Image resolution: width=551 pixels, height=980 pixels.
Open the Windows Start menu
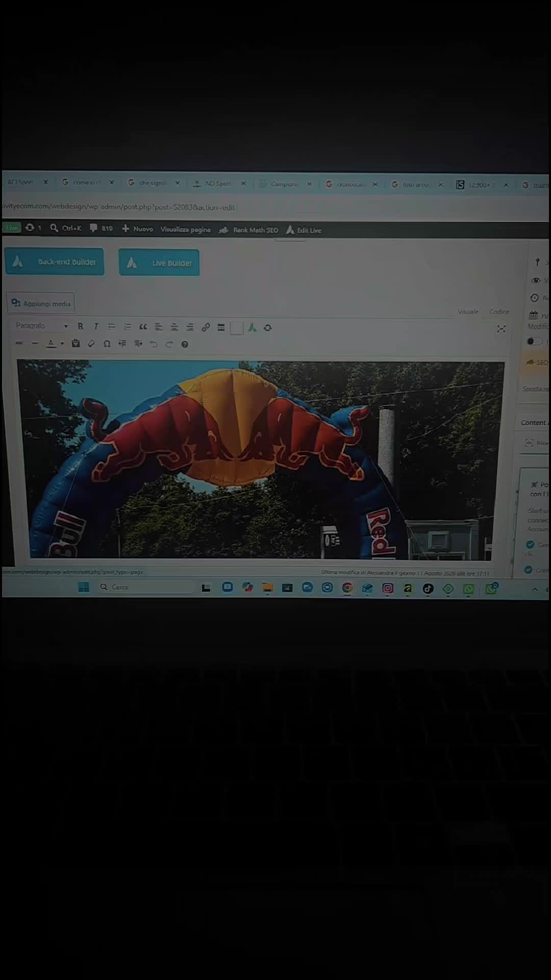pos(84,587)
